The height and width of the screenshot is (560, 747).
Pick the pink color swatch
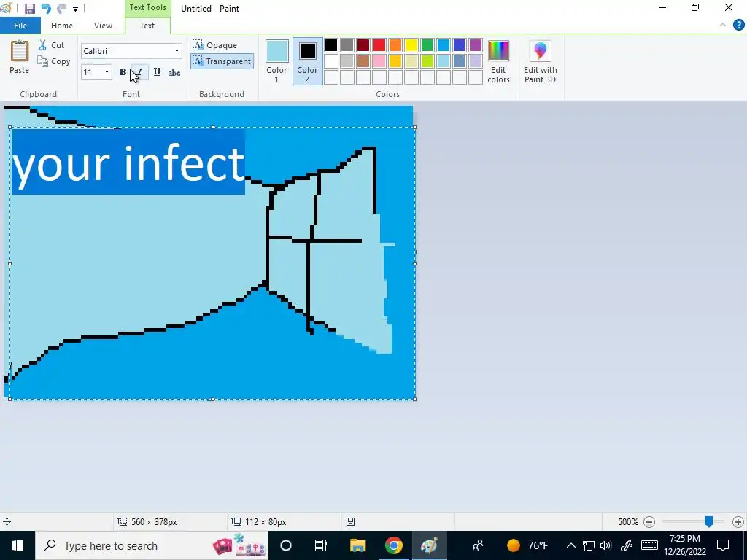379,61
